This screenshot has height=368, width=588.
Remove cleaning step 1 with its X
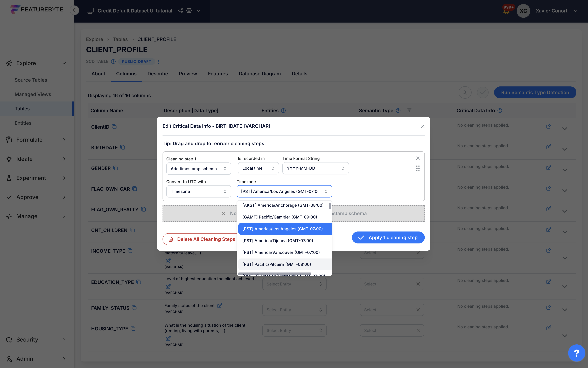tap(418, 158)
